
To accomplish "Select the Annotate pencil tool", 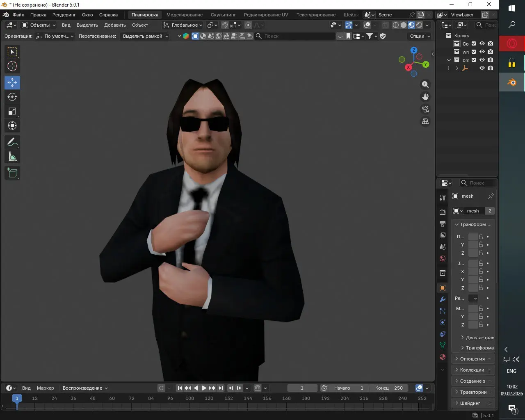I will coord(12,142).
